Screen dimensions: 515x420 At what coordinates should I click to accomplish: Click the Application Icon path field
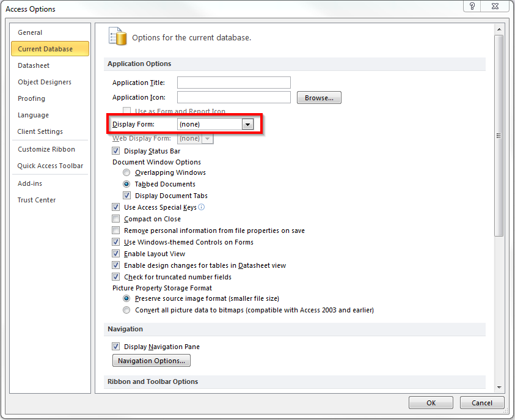[x=234, y=97]
